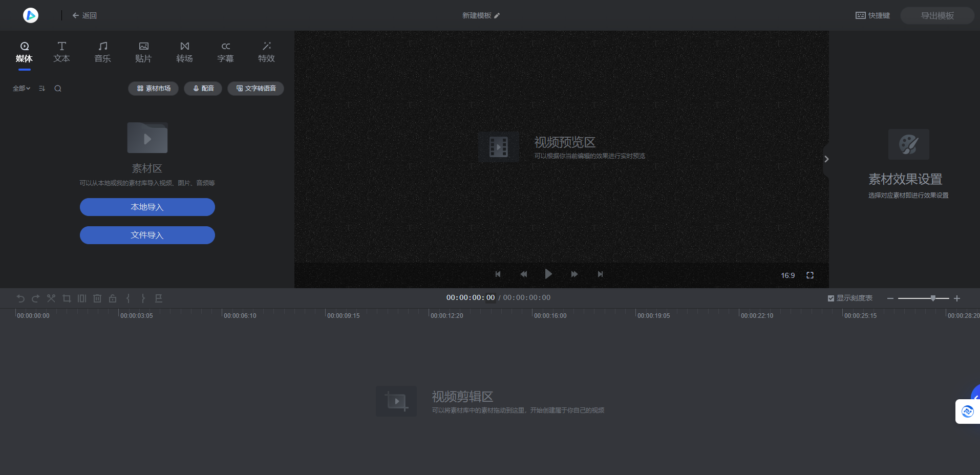Click the timeline marker (flag) toggle icon
The width and height of the screenshot is (980, 475).
click(x=159, y=298)
